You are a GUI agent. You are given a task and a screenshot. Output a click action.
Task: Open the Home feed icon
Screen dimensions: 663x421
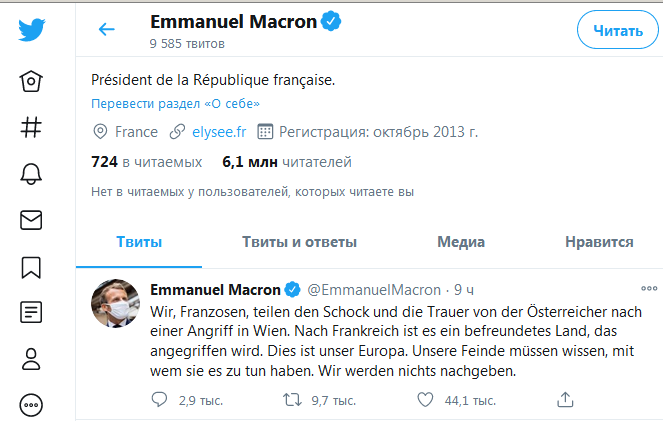click(x=31, y=82)
